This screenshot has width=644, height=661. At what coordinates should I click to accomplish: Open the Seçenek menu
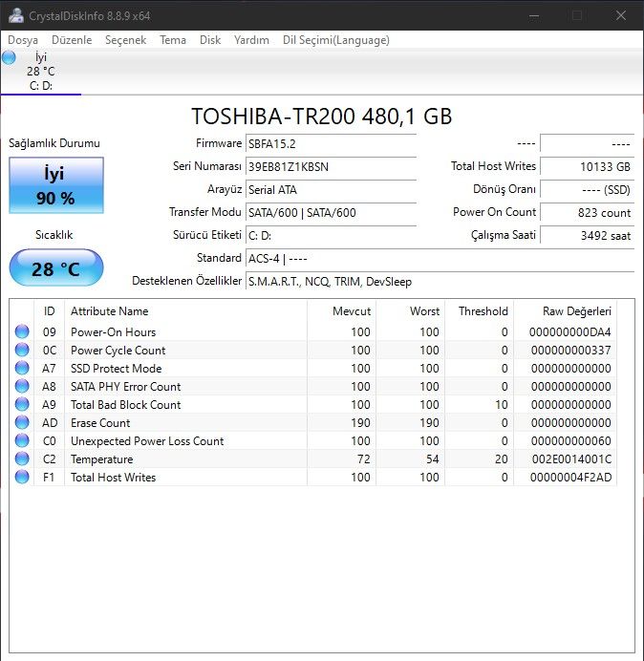pos(126,40)
